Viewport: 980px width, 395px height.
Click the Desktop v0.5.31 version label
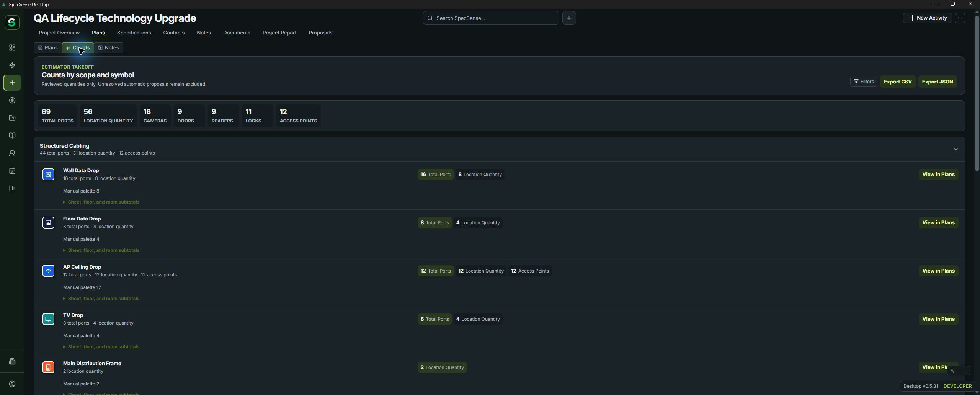(x=921, y=386)
